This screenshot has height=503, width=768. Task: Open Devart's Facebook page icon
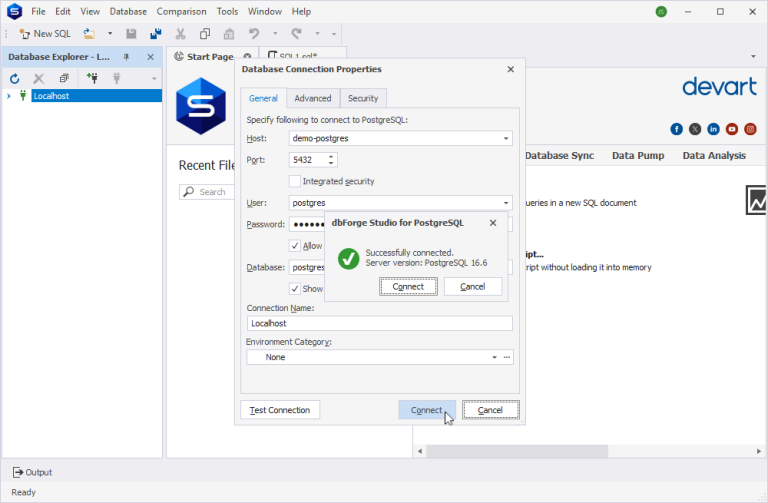click(677, 129)
